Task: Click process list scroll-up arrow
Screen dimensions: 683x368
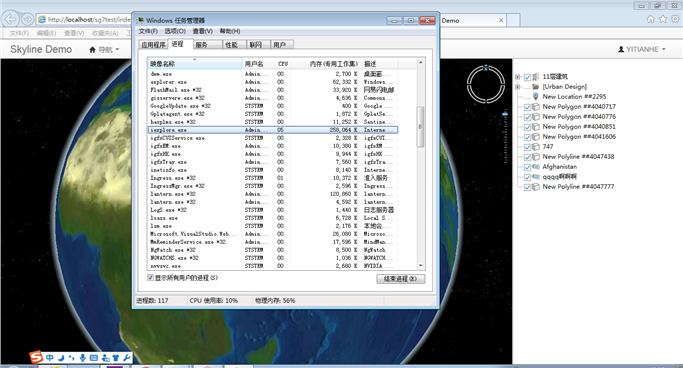Action: 420,63
